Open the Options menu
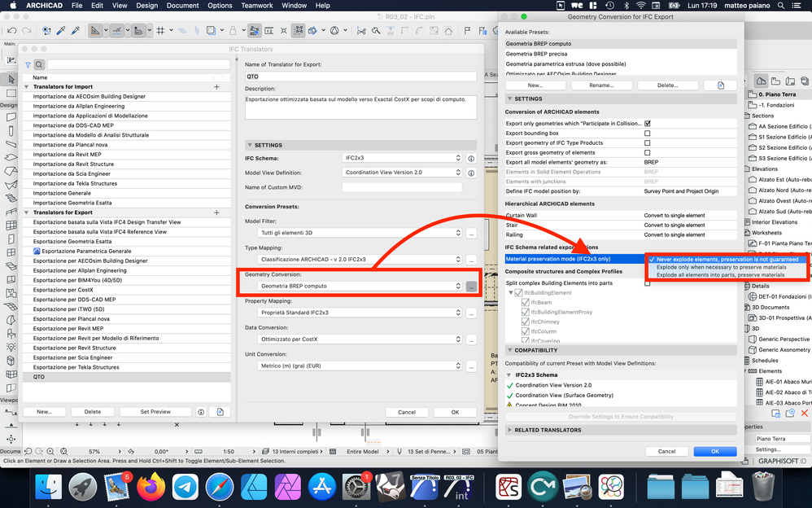Screen dimensions: 812x508 pos(220,6)
